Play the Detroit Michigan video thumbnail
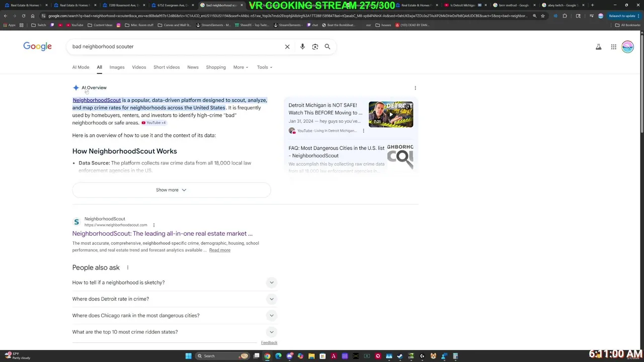The image size is (644, 362). pyautogui.click(x=391, y=115)
